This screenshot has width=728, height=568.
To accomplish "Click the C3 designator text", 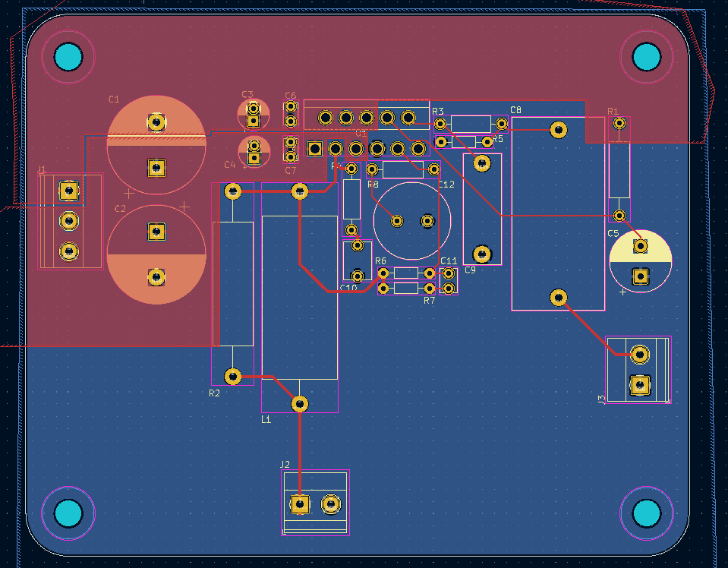I will click(x=247, y=95).
